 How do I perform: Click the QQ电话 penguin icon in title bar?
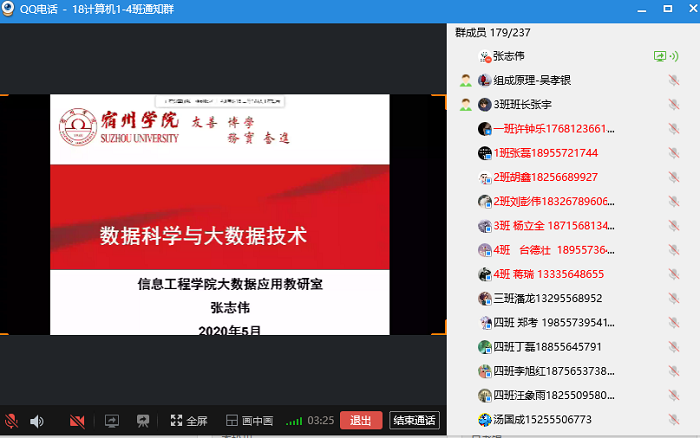10,8
